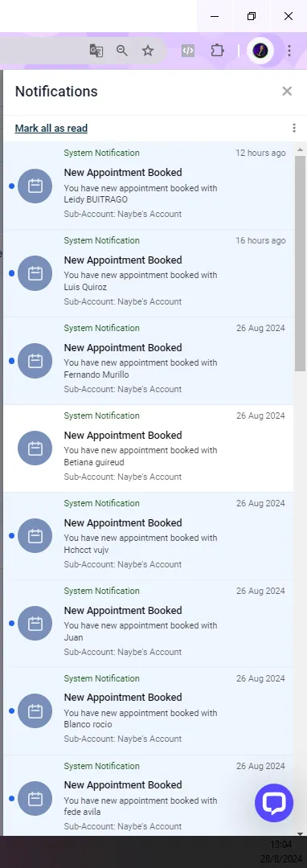Screen dimensions: 307x868
Task: Click calendar icon of Betiana guireud notification
Action: (35, 448)
